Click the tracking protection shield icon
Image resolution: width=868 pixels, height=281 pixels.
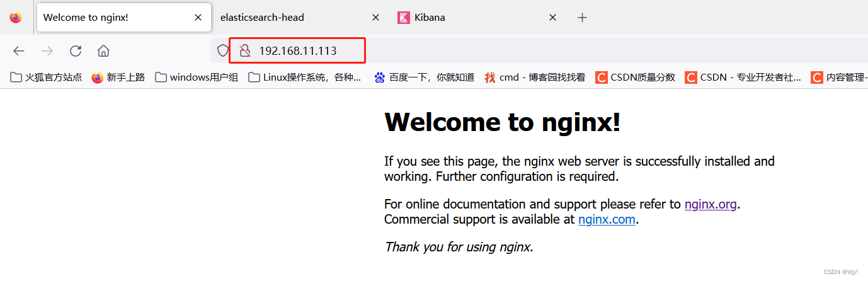point(222,51)
